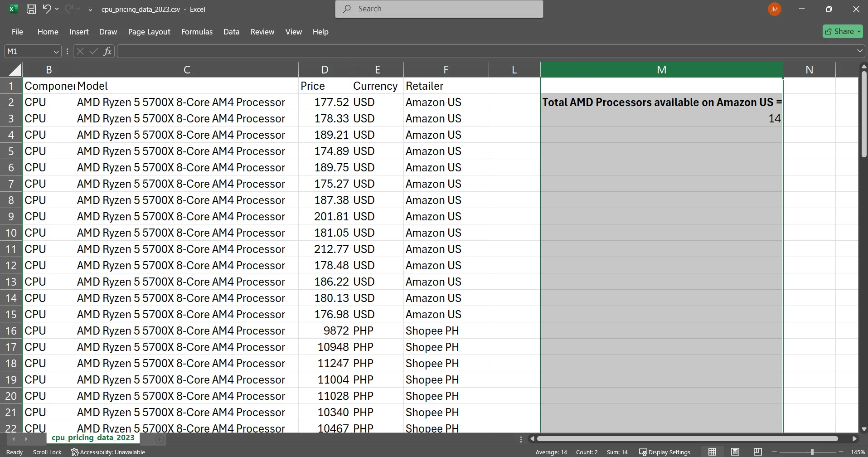868x457 pixels.
Task: Switch to the Data ribbon tab
Action: pyautogui.click(x=231, y=32)
